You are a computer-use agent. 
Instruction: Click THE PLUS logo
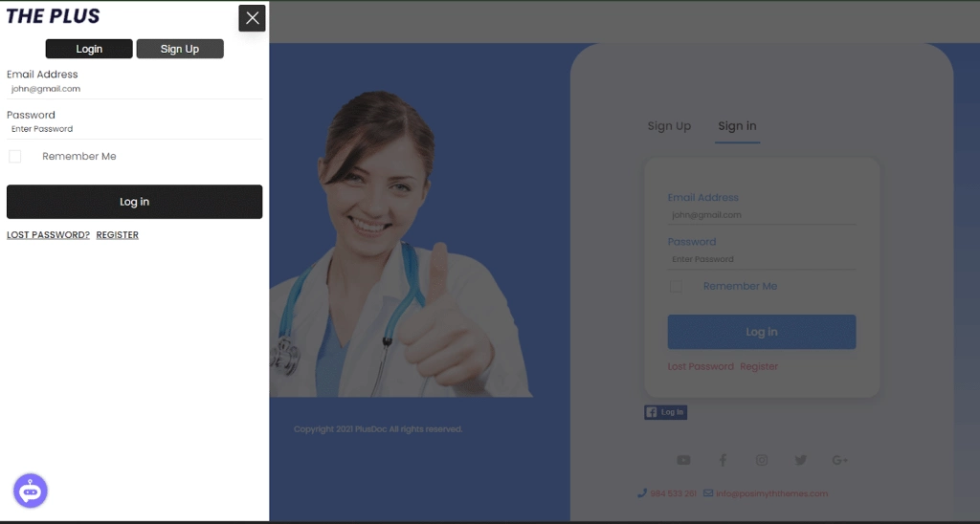(54, 16)
